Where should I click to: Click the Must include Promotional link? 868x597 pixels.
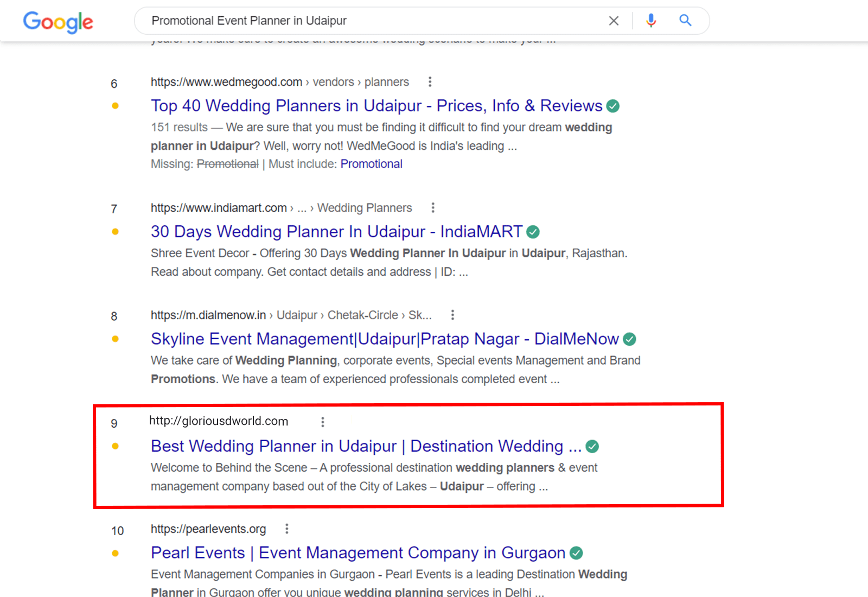point(371,164)
